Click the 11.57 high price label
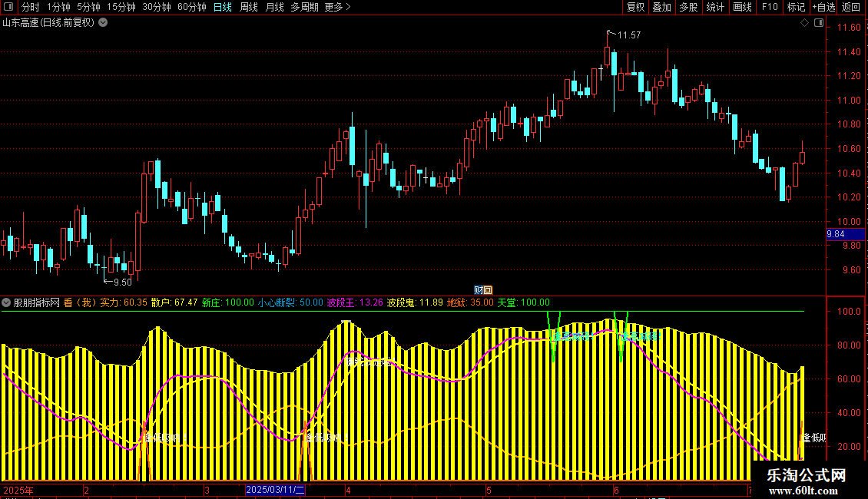This screenshot has width=868, height=499. [x=629, y=35]
